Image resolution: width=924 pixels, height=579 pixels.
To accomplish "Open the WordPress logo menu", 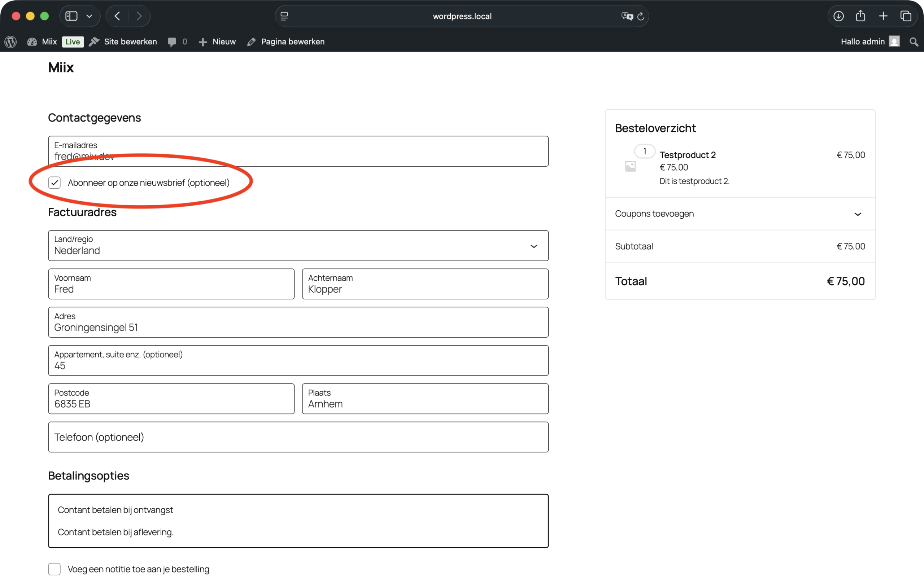I will coord(10,41).
